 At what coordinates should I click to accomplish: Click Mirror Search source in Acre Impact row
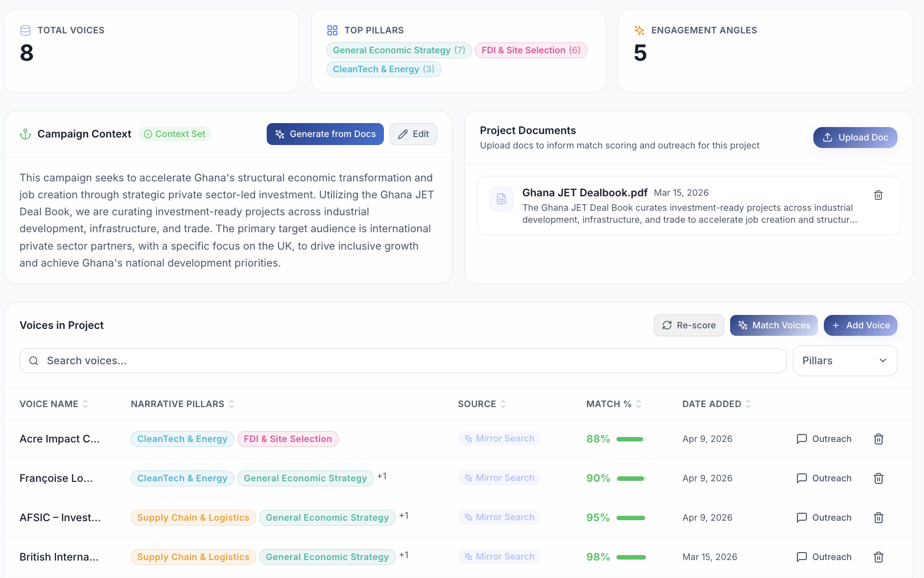pyautogui.click(x=499, y=438)
